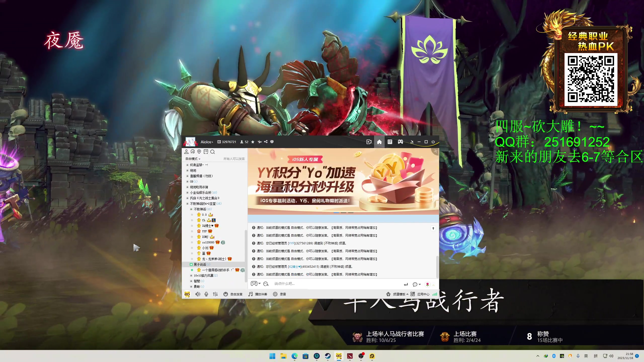Screen dimensions: 644x362
Task: Open the chat history bubble icon above channel list
Action: (193, 152)
